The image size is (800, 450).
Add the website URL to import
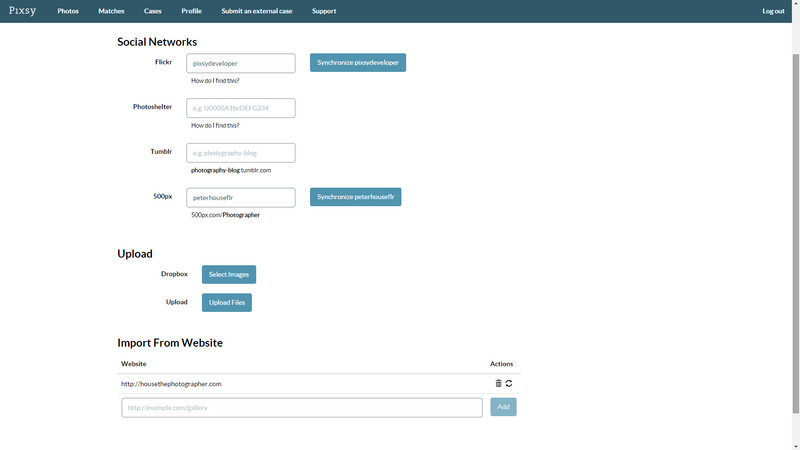pyautogui.click(x=503, y=407)
